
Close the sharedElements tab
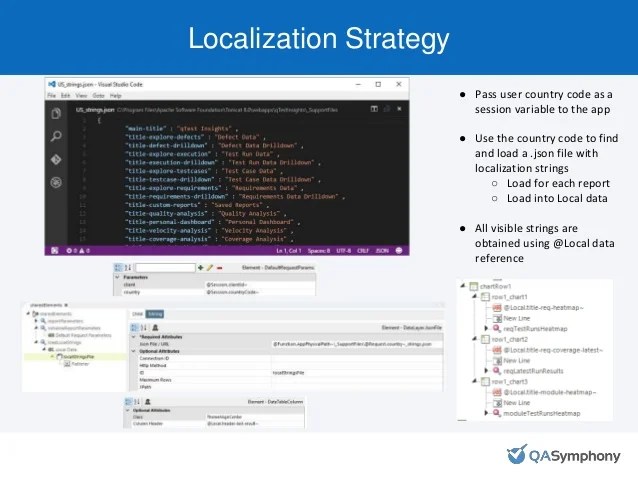66,305
